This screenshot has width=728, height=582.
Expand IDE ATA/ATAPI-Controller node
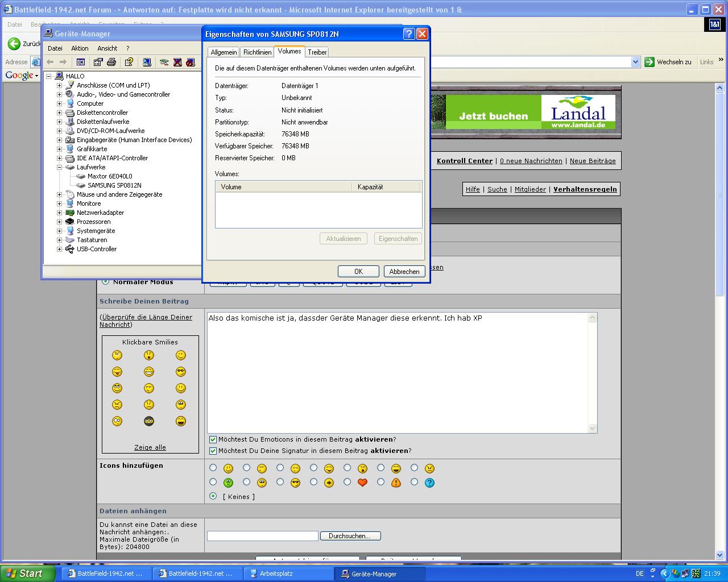tap(59, 158)
